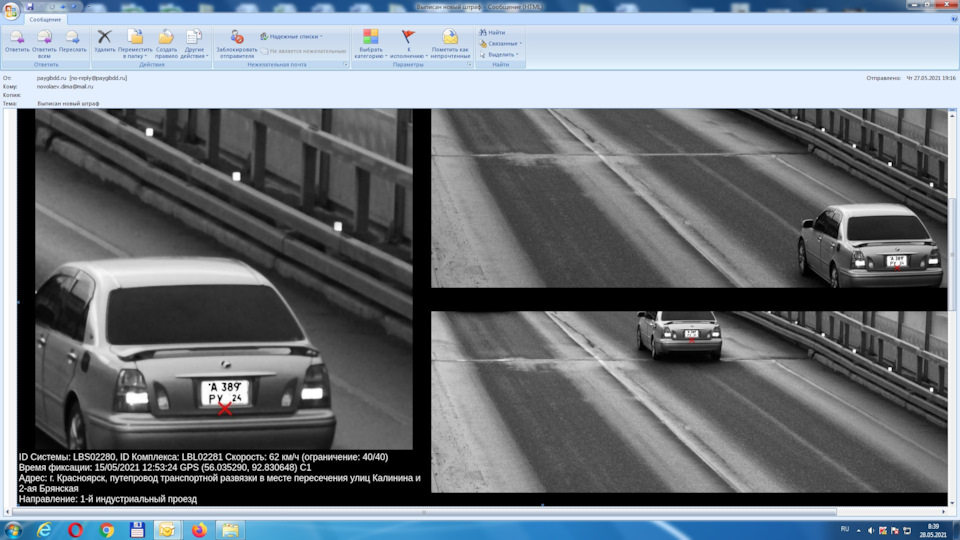The height and width of the screenshot is (540, 960).
Task: Click the large car photo
Action: coord(223,279)
